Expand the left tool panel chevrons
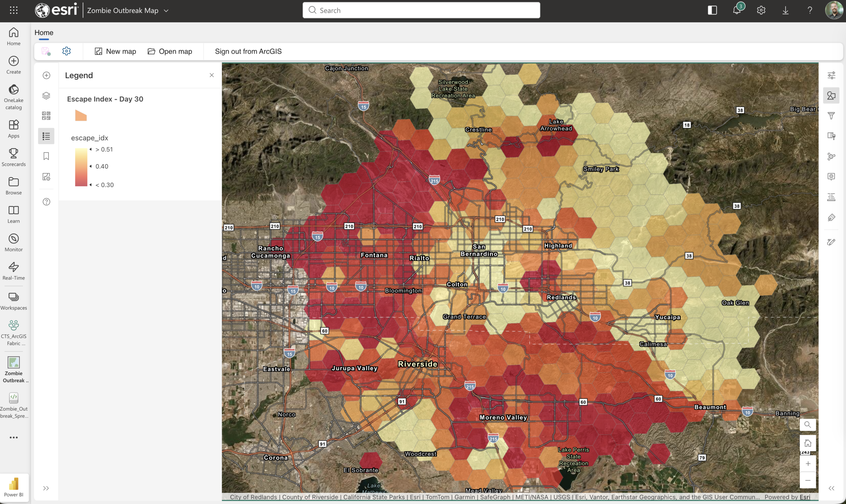This screenshot has width=846, height=504. 46,488
